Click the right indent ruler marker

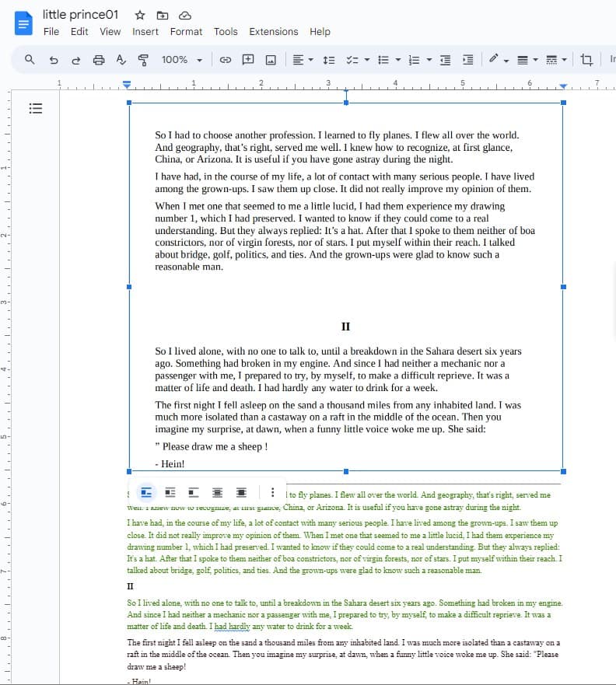563,86
